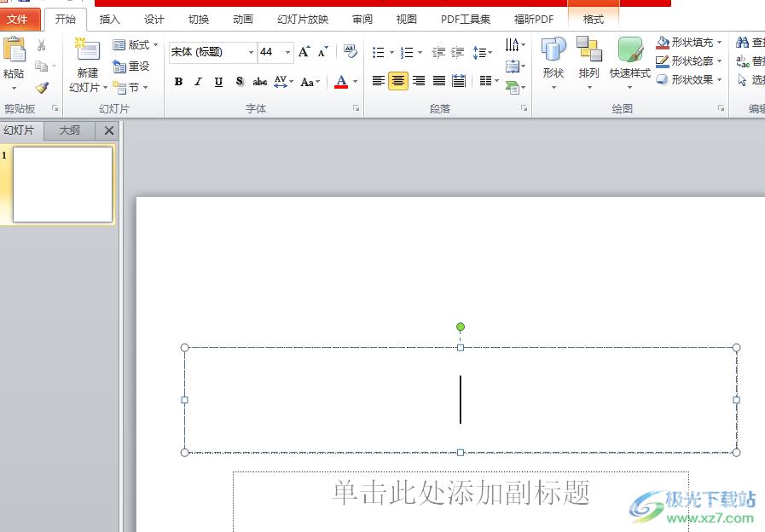The height and width of the screenshot is (532, 765).
Task: Click the green rotation handle of title box
Action: pos(460,327)
